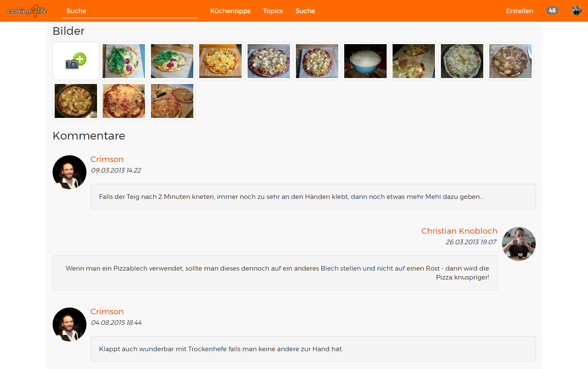This screenshot has width=588, height=369.
Task: Open the cheese pizza on wooden board thumbnail
Action: point(220,61)
